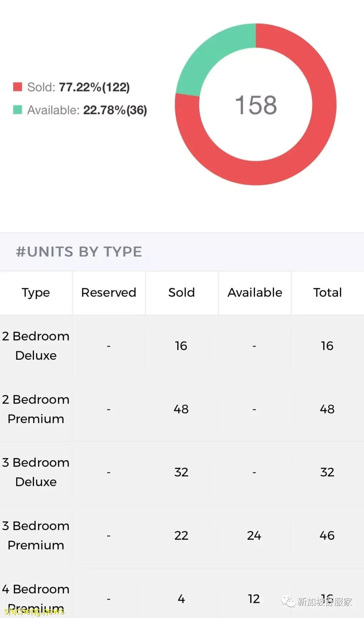Select the 3 Bedroom Premium row label
This screenshot has width=364, height=618.
[x=36, y=535]
